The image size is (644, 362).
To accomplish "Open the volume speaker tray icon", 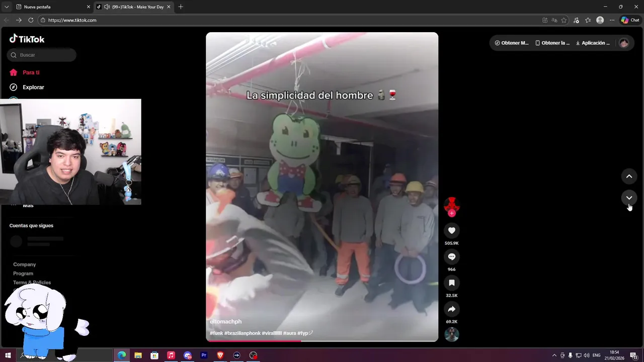I will pyautogui.click(x=586, y=355).
